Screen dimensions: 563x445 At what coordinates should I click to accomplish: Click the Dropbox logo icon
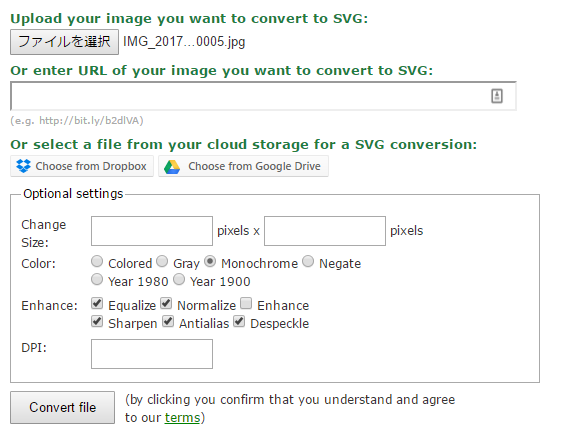24,166
